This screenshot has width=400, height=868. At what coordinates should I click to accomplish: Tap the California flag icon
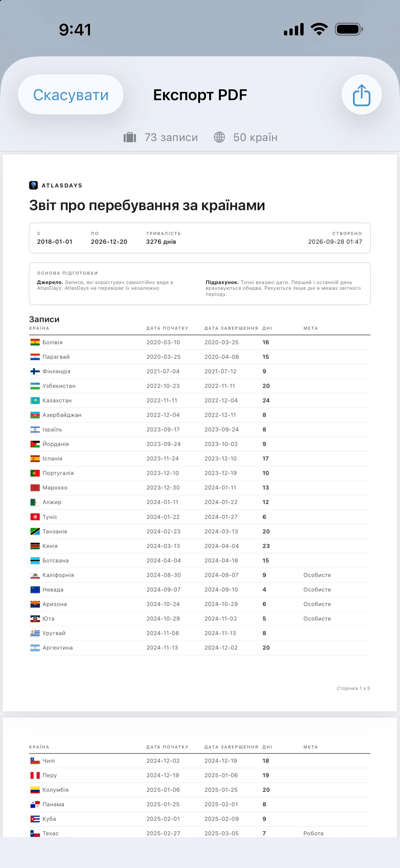(x=35, y=575)
